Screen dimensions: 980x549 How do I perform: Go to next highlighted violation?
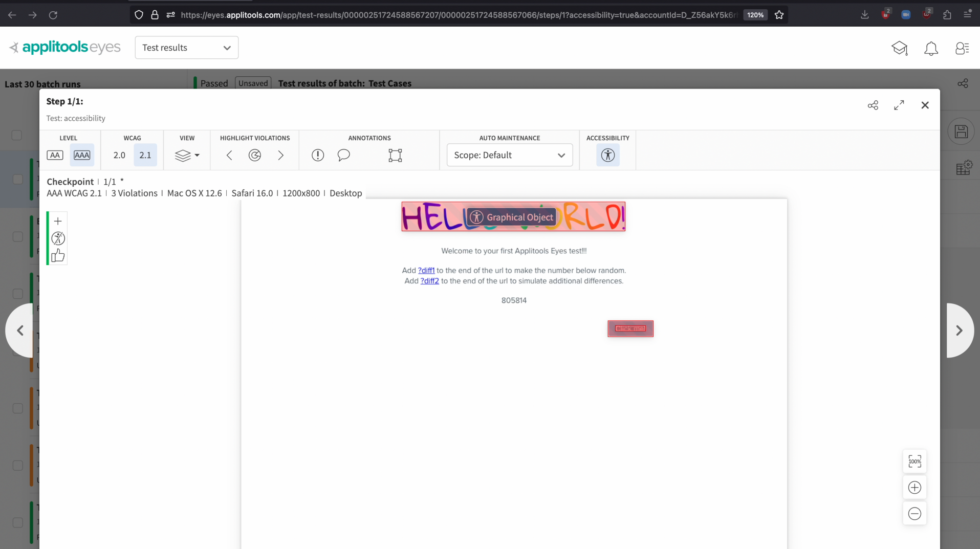[280, 155]
